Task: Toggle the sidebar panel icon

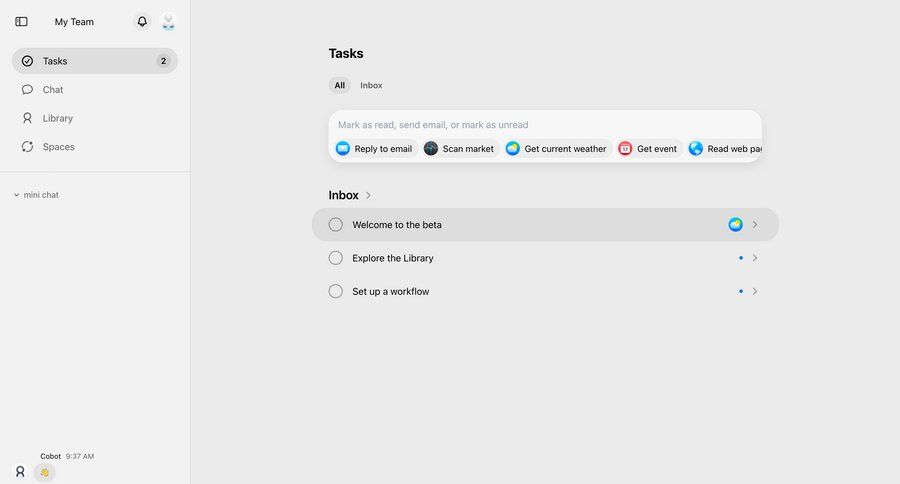Action: click(21, 21)
